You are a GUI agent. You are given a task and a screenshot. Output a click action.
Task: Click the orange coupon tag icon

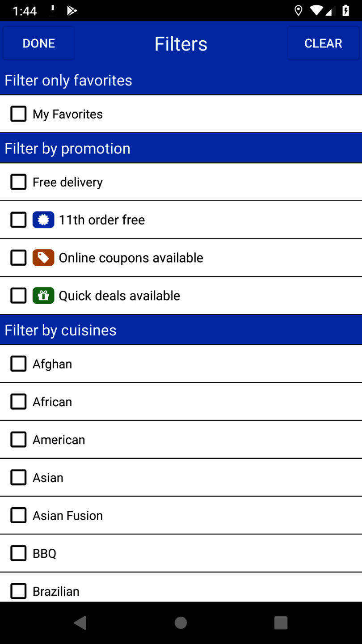coord(43,258)
